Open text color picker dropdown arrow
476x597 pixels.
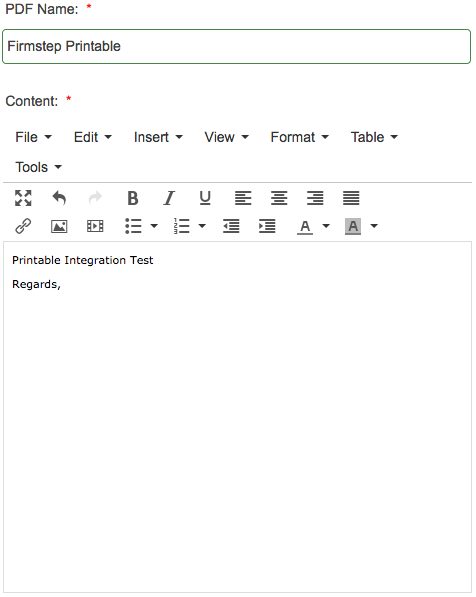(x=326, y=226)
